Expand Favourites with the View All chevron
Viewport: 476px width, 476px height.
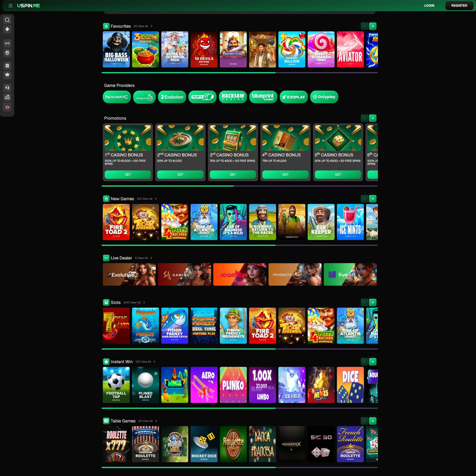tap(152, 26)
